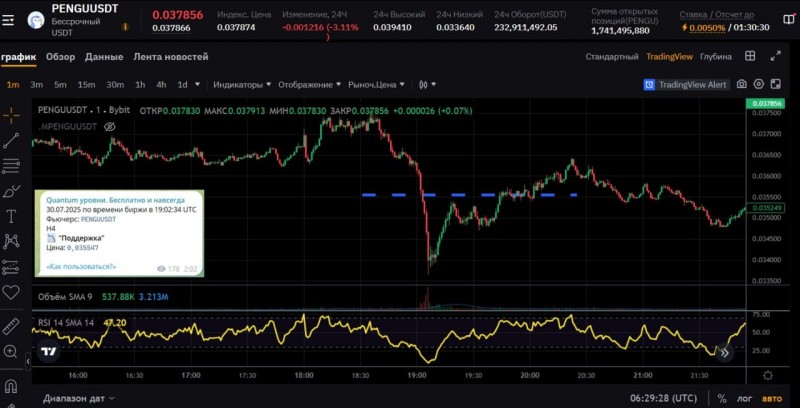The image size is (800, 408).
Task: Select the text annotation tool
Action: (11, 216)
